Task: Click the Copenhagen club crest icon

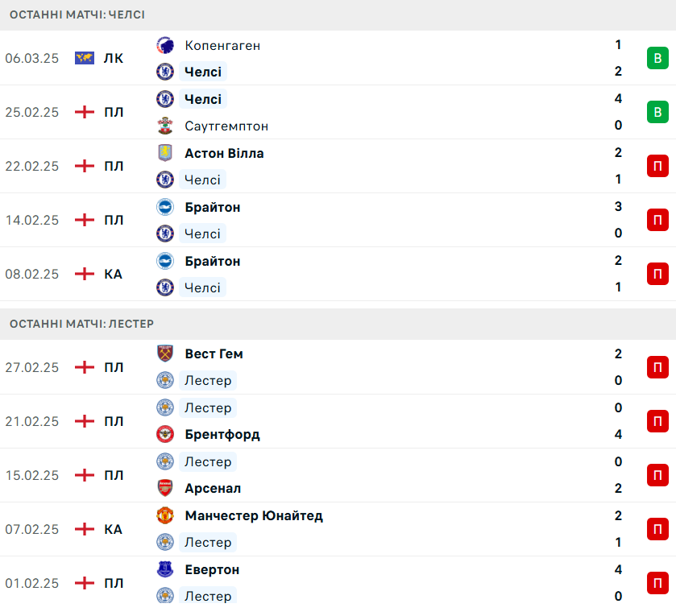Action: tap(165, 45)
